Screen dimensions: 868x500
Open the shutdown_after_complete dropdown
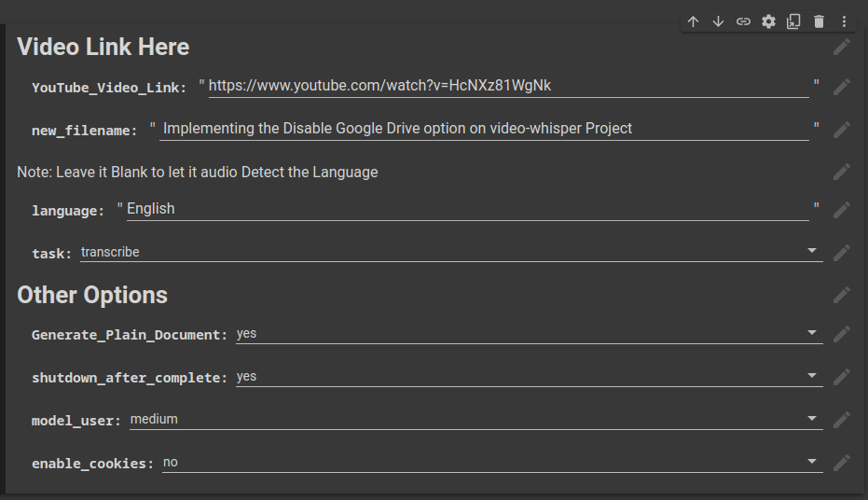(529, 377)
